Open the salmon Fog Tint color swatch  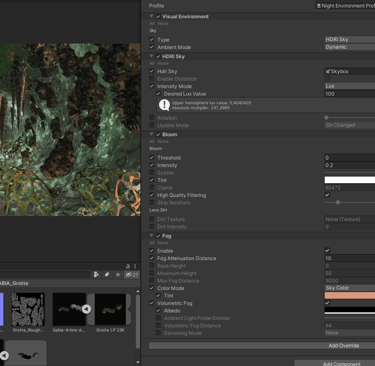click(350, 295)
